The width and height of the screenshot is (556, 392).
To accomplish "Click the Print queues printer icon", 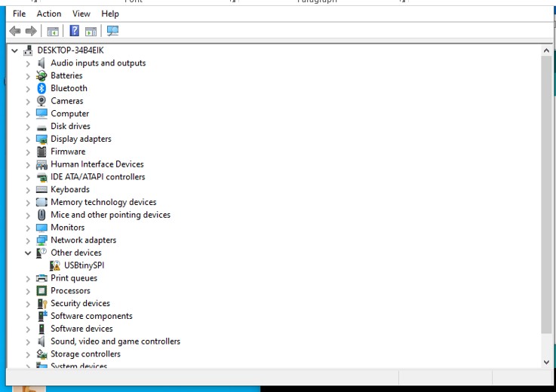I will click(x=41, y=278).
